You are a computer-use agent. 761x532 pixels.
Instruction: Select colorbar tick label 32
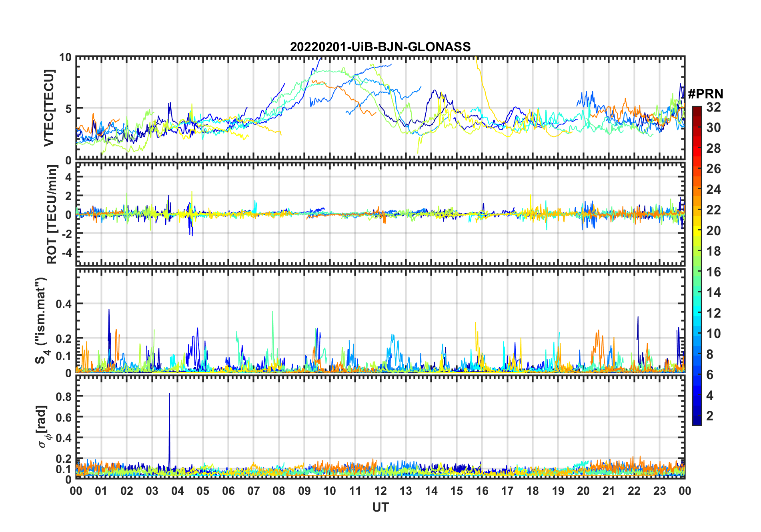pos(713,107)
